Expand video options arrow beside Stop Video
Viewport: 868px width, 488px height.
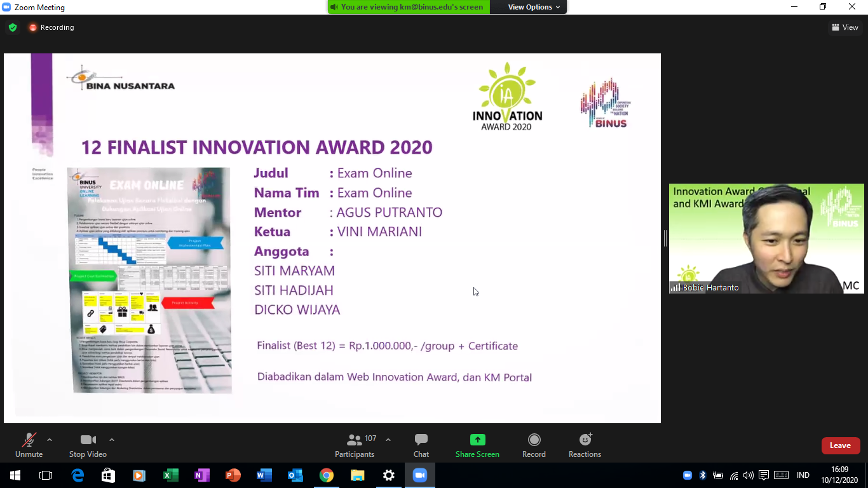[112, 440]
